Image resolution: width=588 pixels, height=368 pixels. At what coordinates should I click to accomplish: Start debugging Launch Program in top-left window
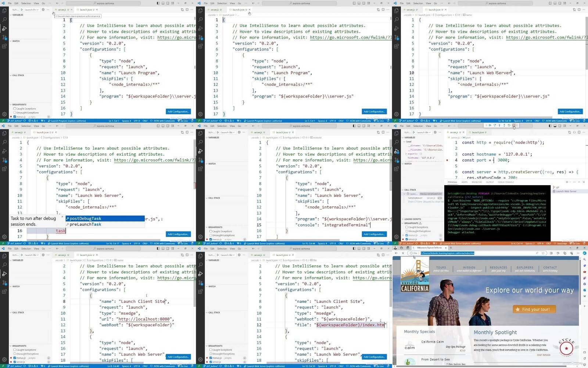[x=22, y=10]
